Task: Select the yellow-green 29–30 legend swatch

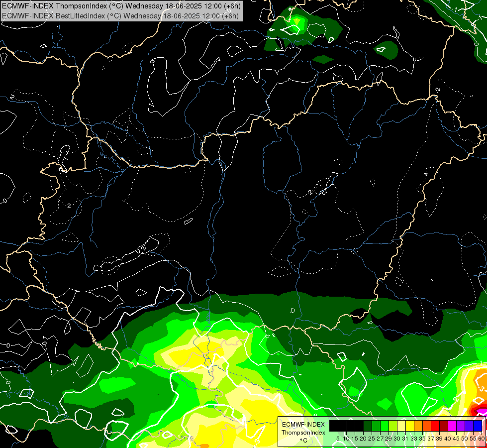Action: tap(393, 426)
